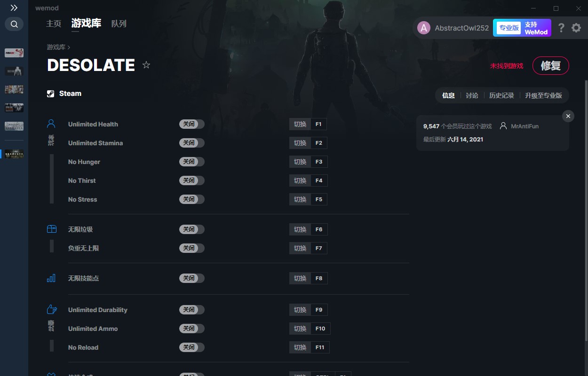
Task: Switch to the 主页 tab
Action: (54, 23)
